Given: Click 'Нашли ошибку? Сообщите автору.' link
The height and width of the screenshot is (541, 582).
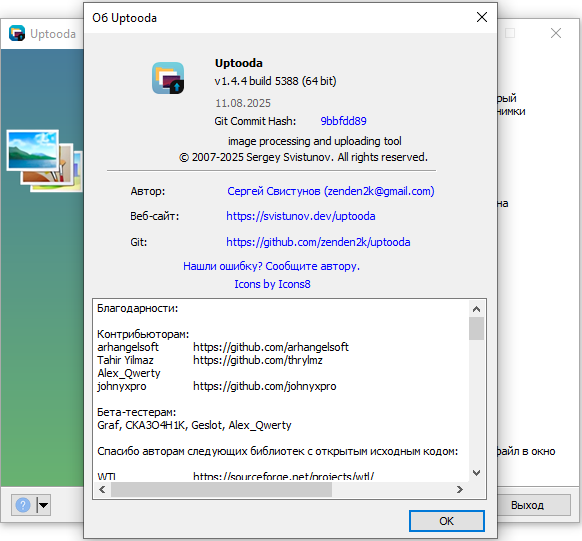Looking at the screenshot, I should pos(271,266).
